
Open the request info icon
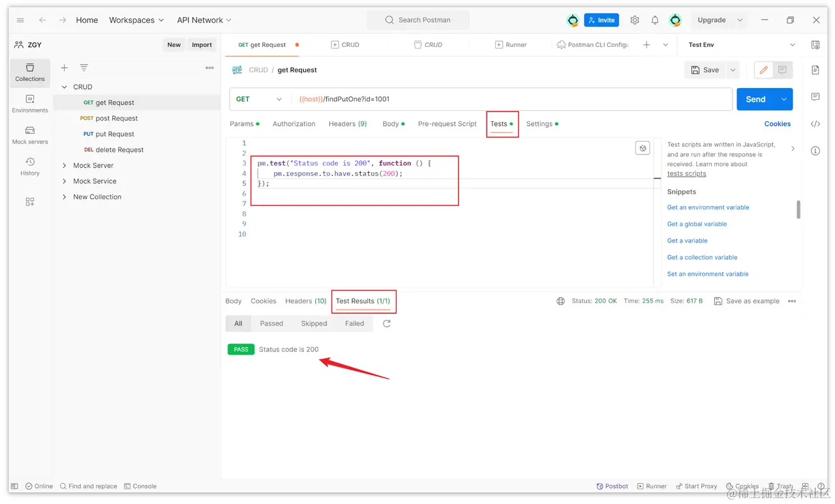pos(815,151)
